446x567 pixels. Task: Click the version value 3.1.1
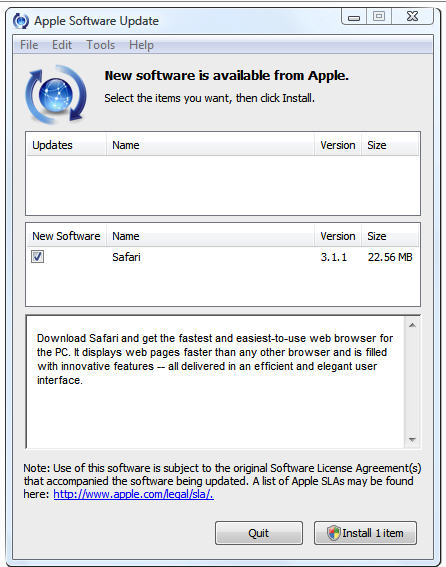tap(334, 257)
